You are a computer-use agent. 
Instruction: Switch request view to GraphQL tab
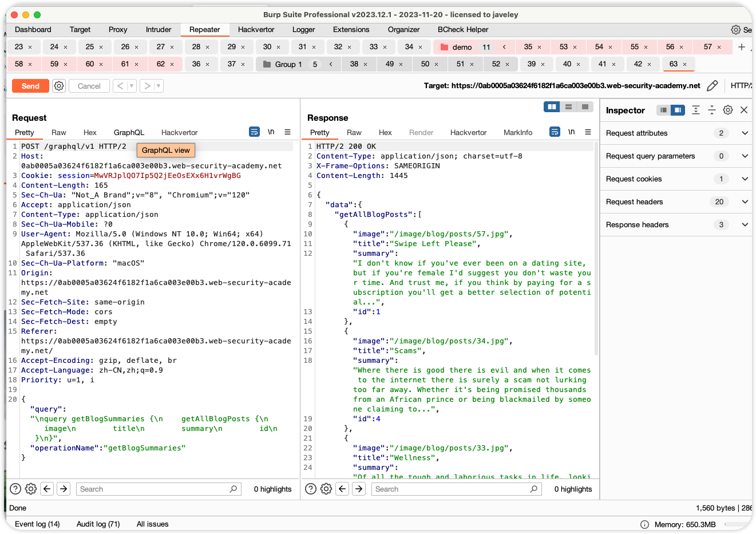point(129,132)
